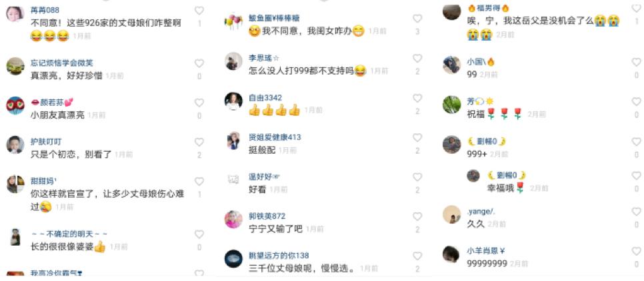Like 郭铁英872's comment
644x281 pixels.
click(x=417, y=216)
